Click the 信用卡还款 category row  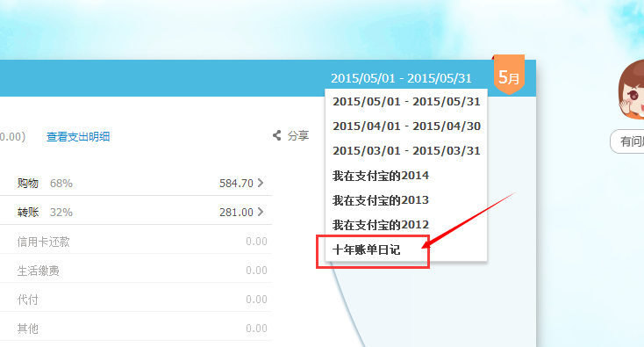[136, 242]
